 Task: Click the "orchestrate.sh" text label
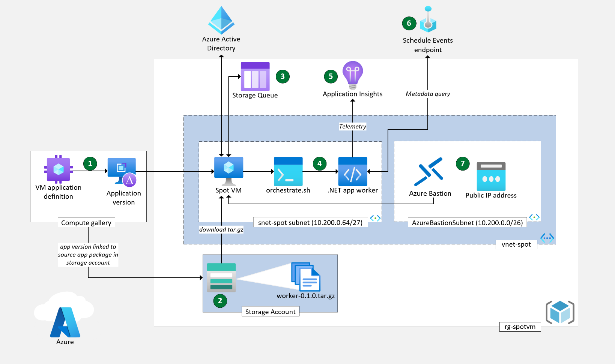click(288, 190)
